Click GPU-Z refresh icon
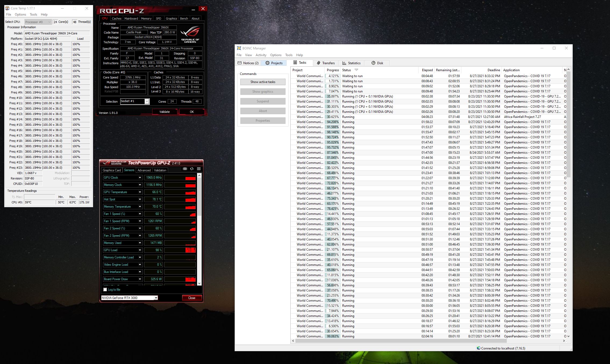This screenshot has width=610, height=364. point(192,169)
